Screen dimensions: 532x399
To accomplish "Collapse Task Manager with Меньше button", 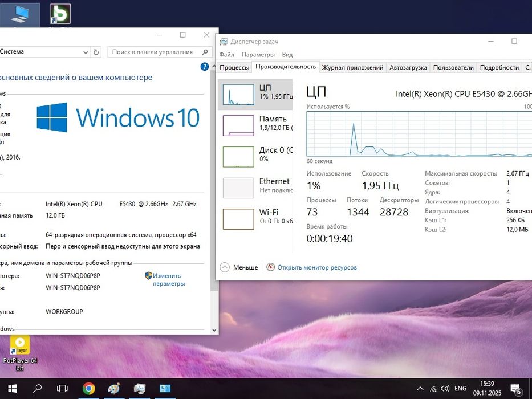I will point(239,267).
